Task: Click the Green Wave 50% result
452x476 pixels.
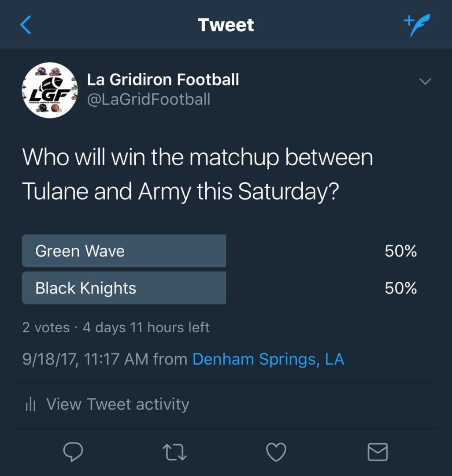Action: point(401,251)
